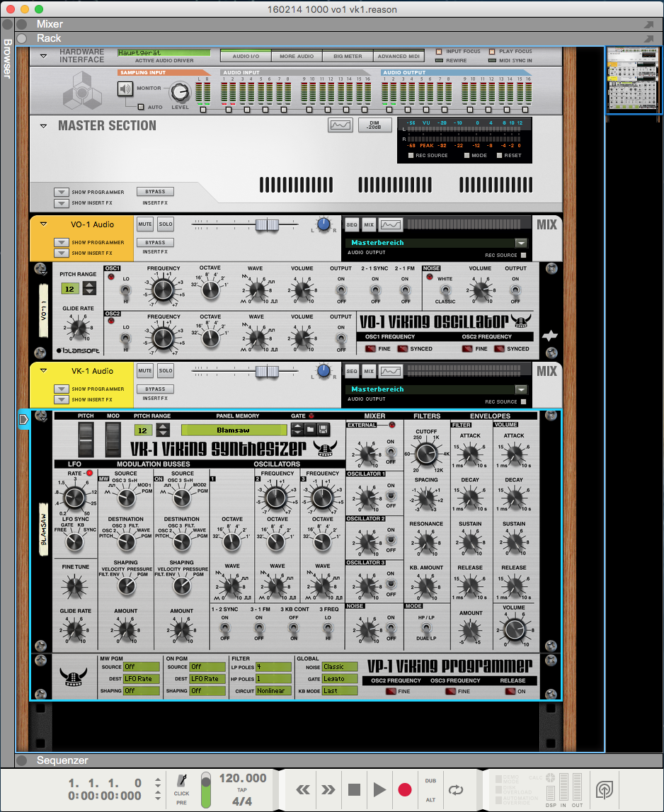This screenshot has width=664, height=812.
Task: Click the VK-1 Audio MIX button
Action: (369, 371)
